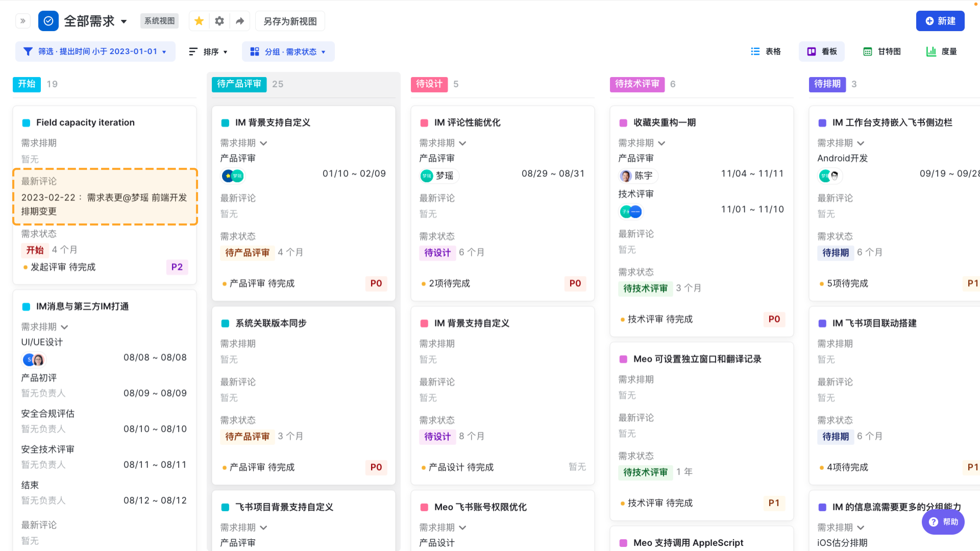Open the filter 筛选 提出时间 dropdown
Viewport: 980px width, 551px height.
click(95, 51)
